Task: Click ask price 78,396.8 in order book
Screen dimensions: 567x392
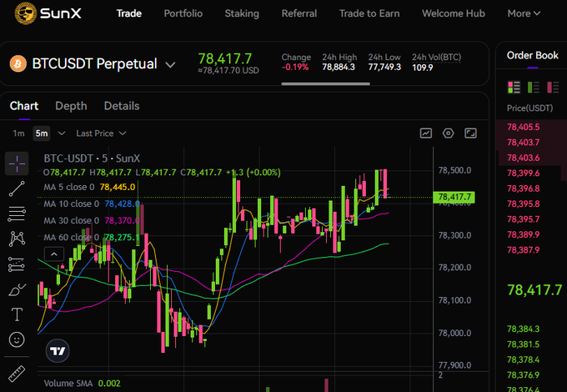Action: 524,188
